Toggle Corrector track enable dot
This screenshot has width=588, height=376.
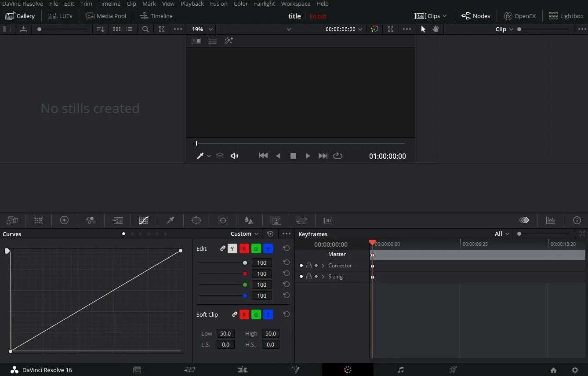coord(301,266)
